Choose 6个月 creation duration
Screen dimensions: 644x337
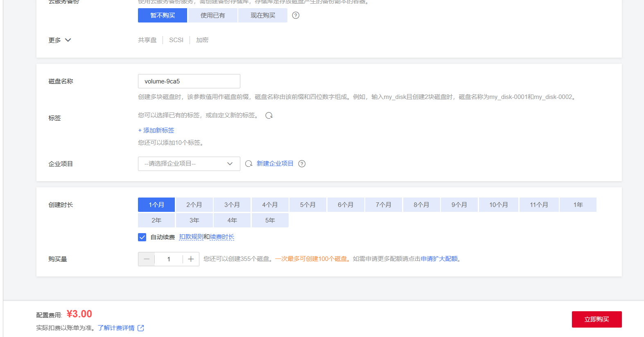(x=346, y=205)
